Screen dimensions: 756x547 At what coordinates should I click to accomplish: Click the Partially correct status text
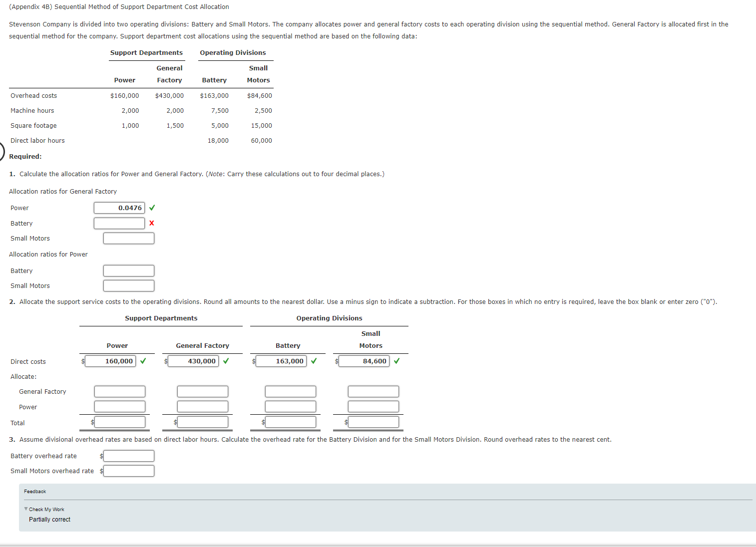coord(49,519)
